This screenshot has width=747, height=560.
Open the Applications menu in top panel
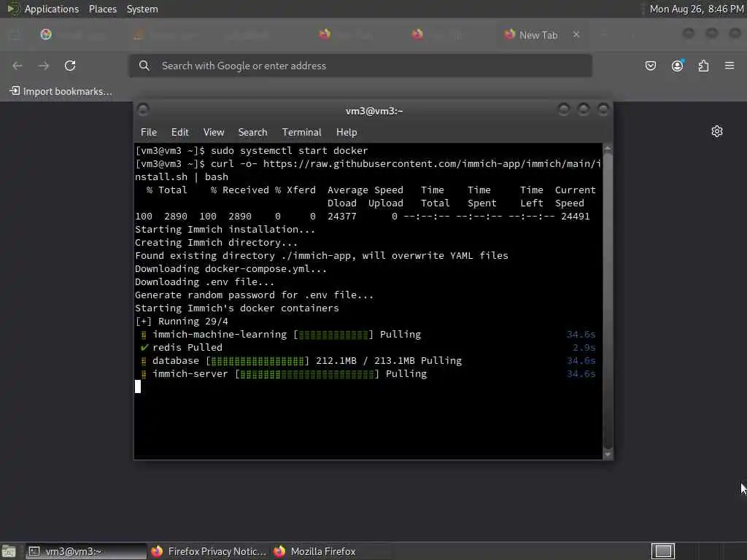52,9
